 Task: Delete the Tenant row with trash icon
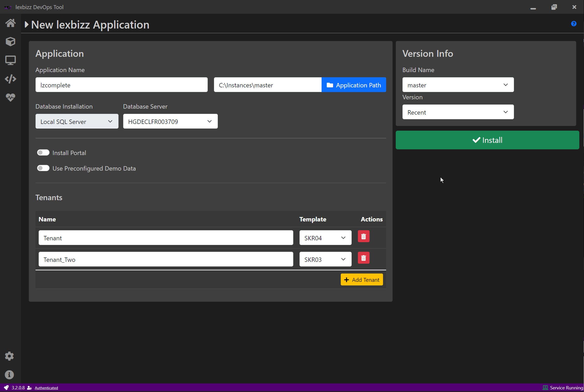364,236
